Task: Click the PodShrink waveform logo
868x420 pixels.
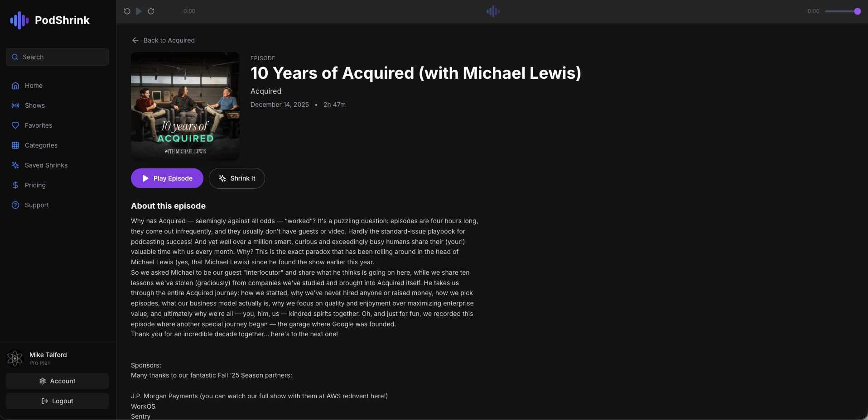Action: coord(19,20)
